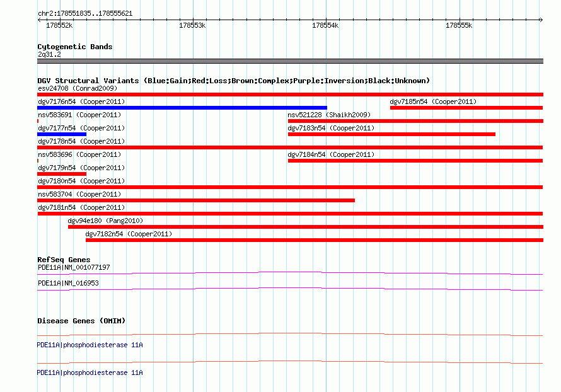
Task: Open the dgv7183n54 (Cooper2011) label
Action: (x=331, y=128)
